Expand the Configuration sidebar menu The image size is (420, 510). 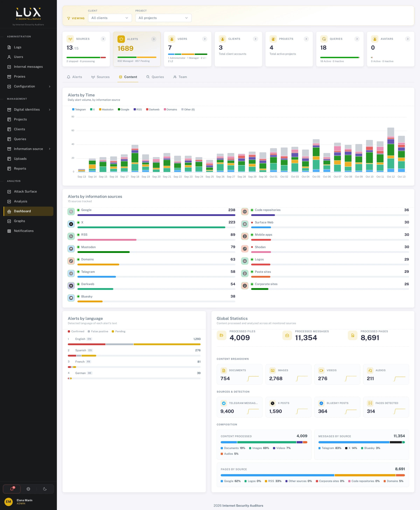tap(28, 86)
